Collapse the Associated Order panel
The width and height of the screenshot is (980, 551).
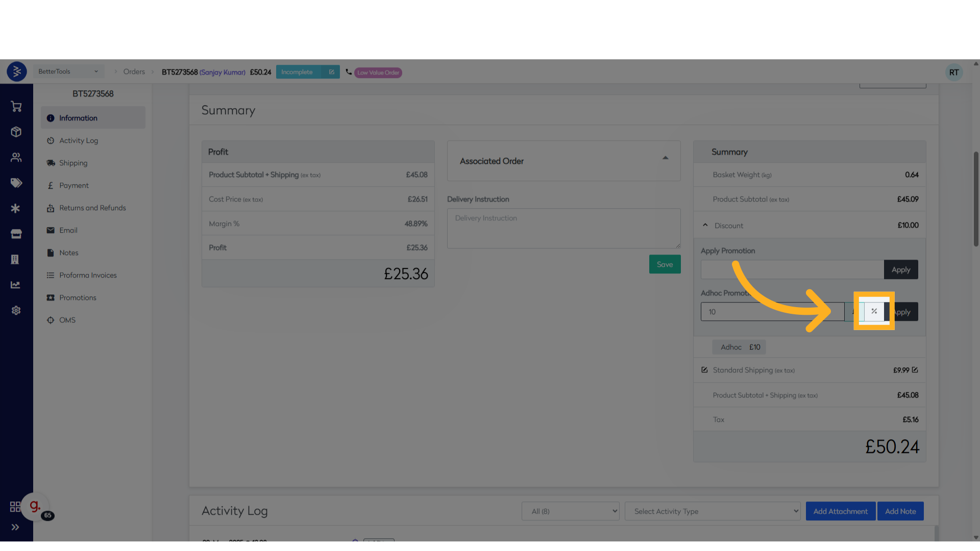tap(665, 158)
